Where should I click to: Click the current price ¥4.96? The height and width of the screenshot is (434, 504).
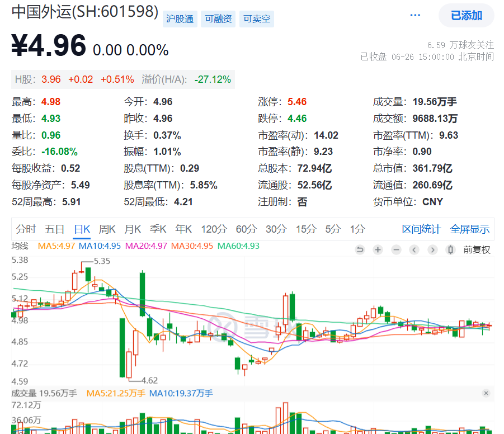point(49,46)
